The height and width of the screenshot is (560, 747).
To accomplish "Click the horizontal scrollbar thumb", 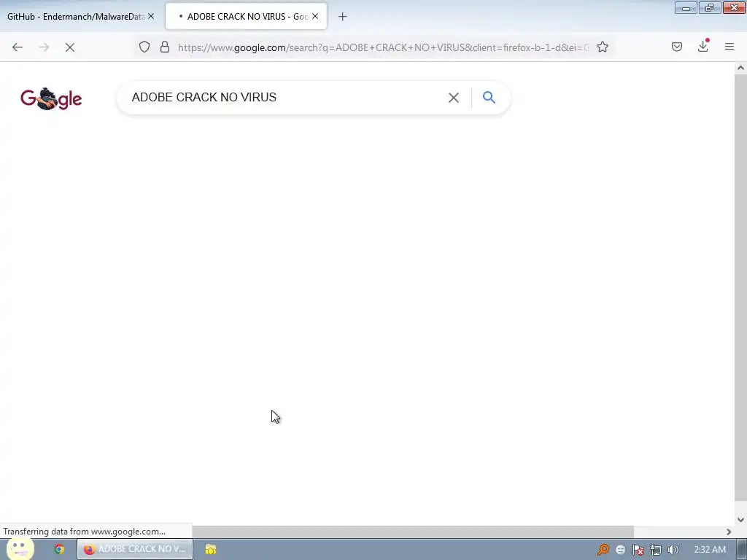I will click(x=413, y=532).
